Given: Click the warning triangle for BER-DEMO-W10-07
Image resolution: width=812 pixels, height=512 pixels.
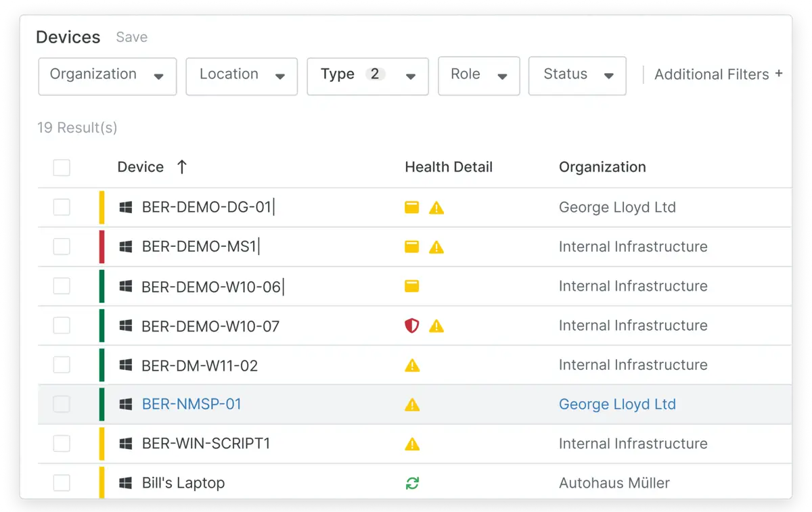Looking at the screenshot, I should pyautogui.click(x=436, y=326).
